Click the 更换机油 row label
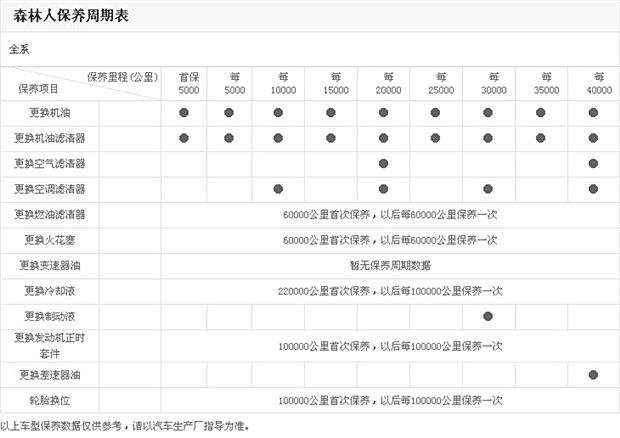 tap(50, 113)
